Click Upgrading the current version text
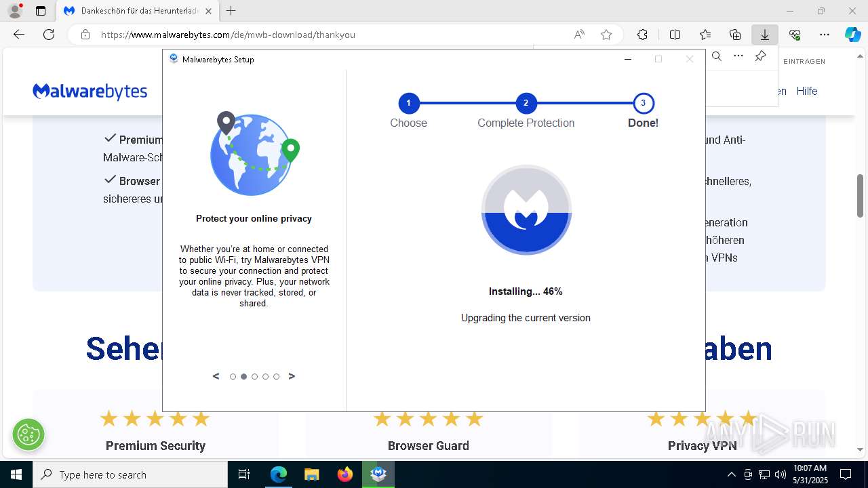The width and height of the screenshot is (868, 488). click(526, 318)
